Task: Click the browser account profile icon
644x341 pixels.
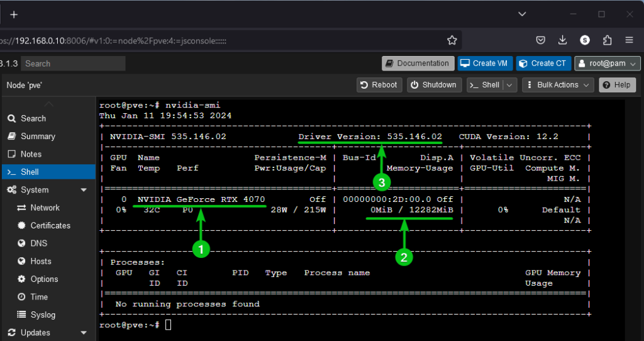Action: (585, 40)
